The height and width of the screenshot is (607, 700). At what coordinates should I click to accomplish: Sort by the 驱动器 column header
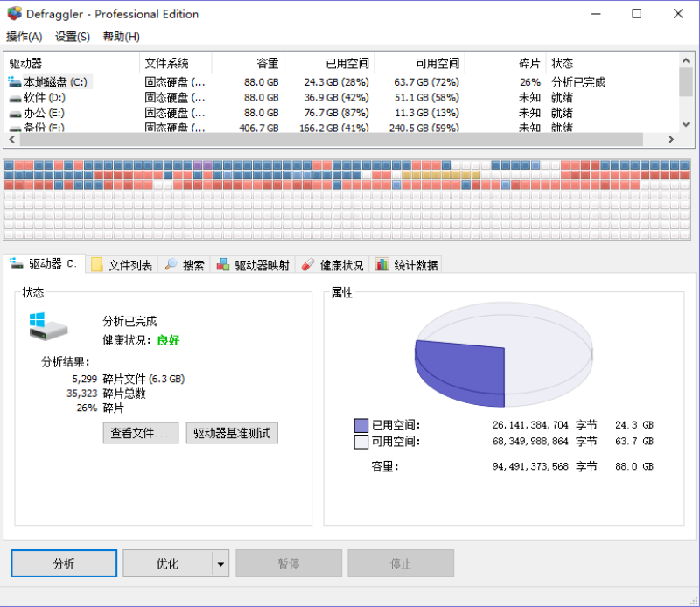click(x=72, y=63)
